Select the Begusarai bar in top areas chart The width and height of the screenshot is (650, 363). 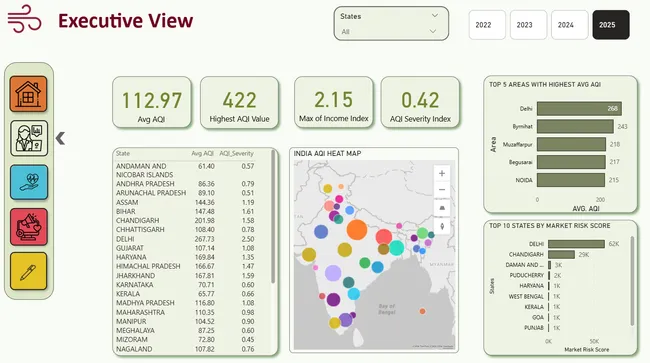[571, 162]
